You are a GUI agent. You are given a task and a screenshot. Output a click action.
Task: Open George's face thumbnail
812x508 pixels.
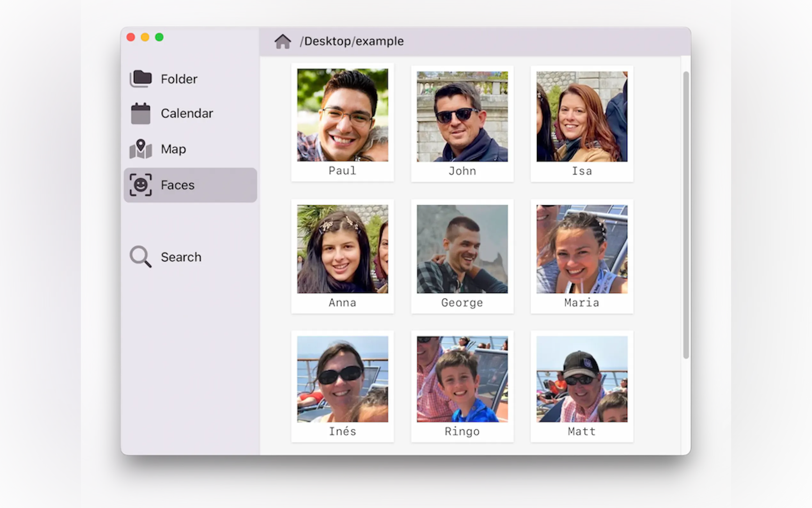(462, 249)
